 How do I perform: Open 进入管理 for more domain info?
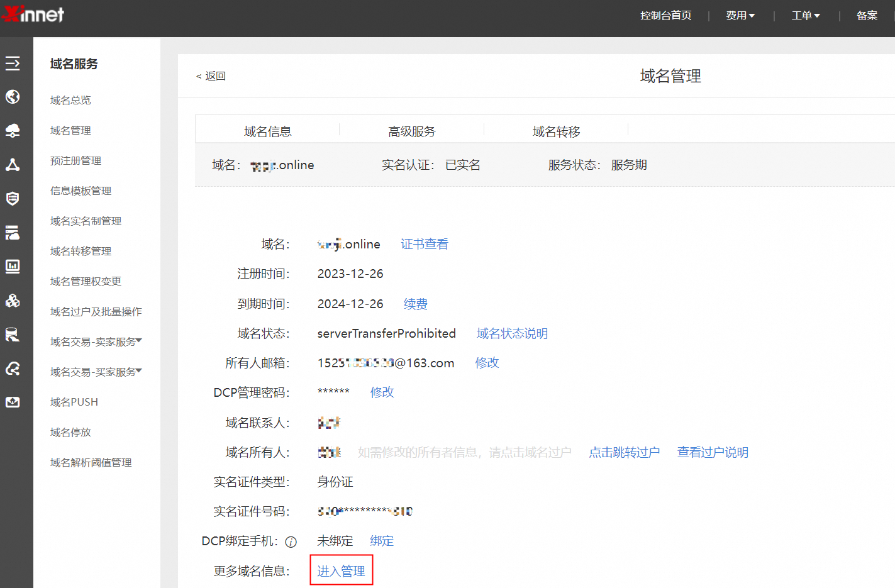pyautogui.click(x=341, y=570)
